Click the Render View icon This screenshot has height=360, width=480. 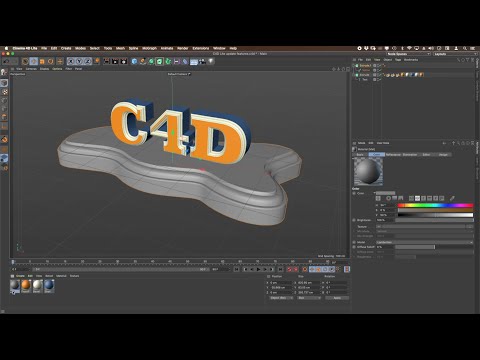[x=106, y=61]
